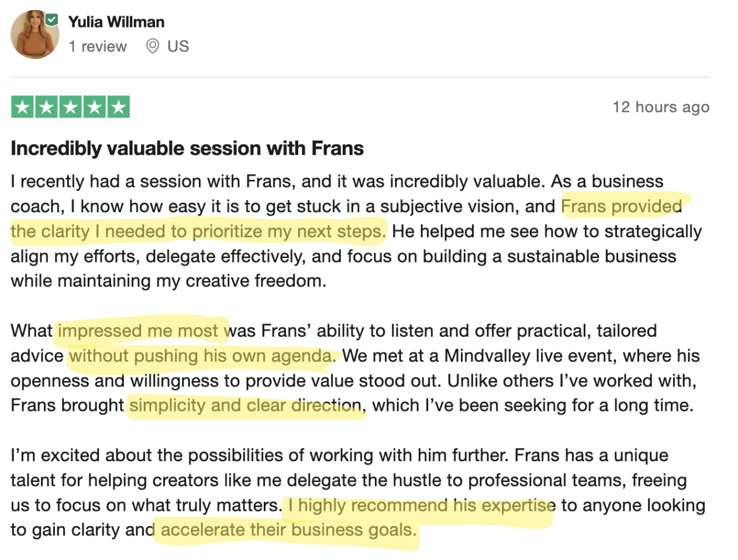738x560 pixels.
Task: Open the "Incredibly valuable session with Frans" title
Action: 187,148
